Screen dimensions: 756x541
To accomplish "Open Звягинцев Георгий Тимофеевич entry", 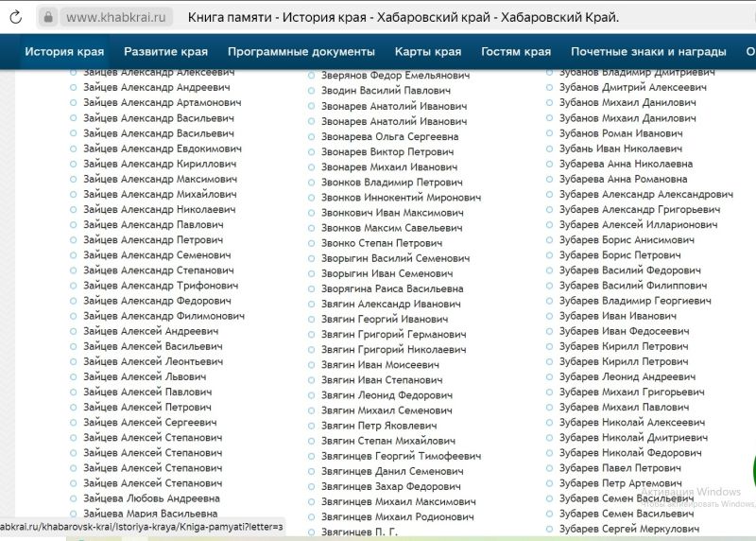I will tap(401, 456).
